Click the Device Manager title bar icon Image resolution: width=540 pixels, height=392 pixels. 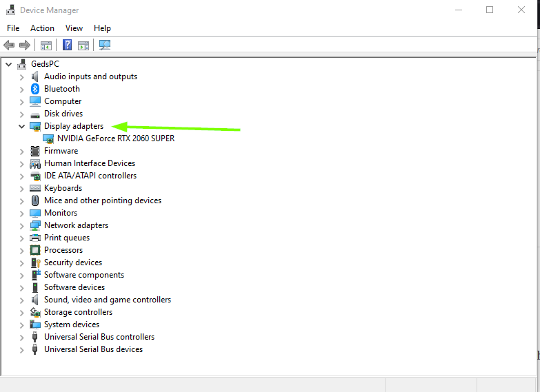(x=10, y=10)
